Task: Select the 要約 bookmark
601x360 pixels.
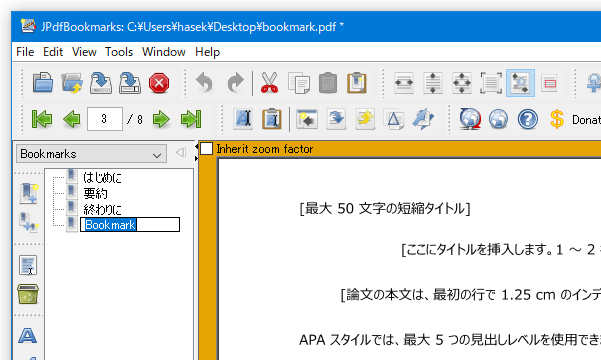Action: [95, 193]
